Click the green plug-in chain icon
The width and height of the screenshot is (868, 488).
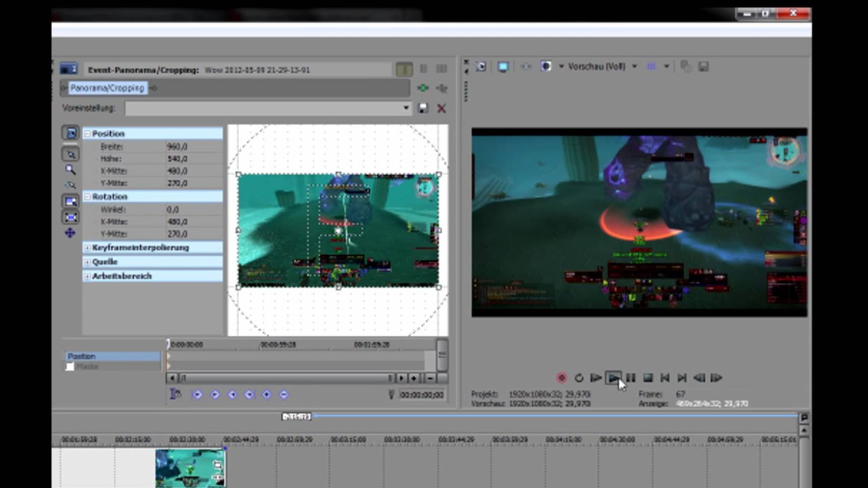point(423,88)
